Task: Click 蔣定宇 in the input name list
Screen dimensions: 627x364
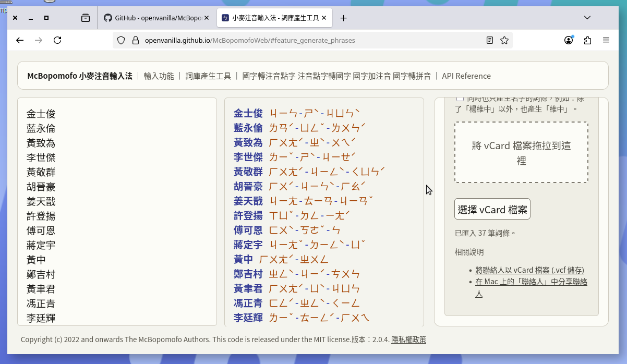Action: [41, 245]
